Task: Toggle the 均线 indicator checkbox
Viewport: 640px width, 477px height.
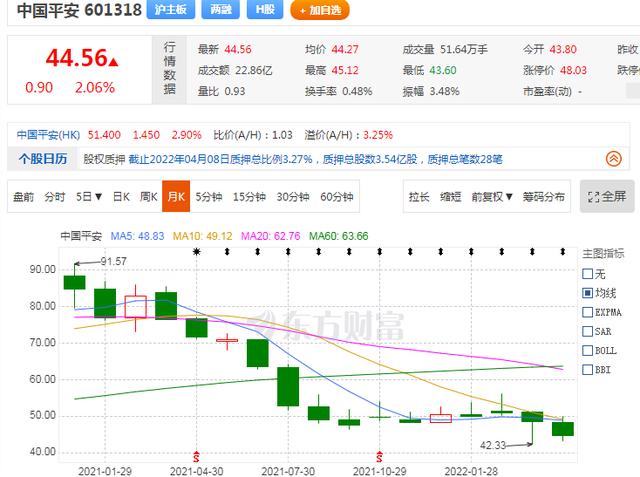Action: [587, 293]
